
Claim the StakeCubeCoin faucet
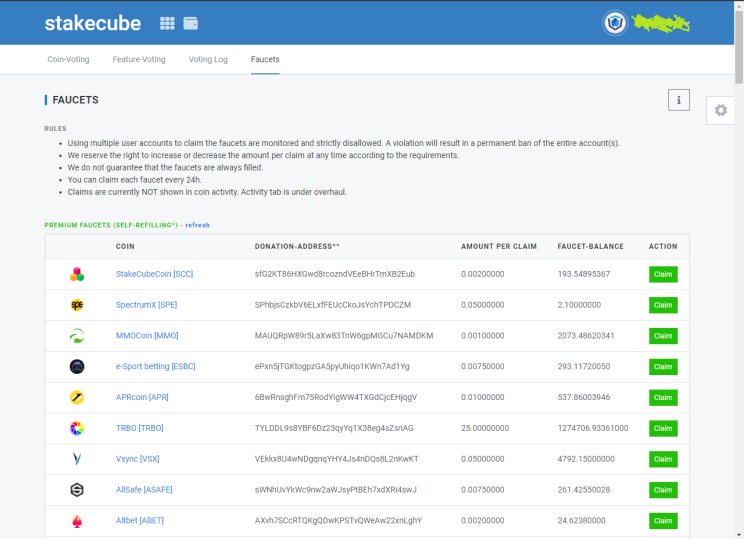[663, 274]
